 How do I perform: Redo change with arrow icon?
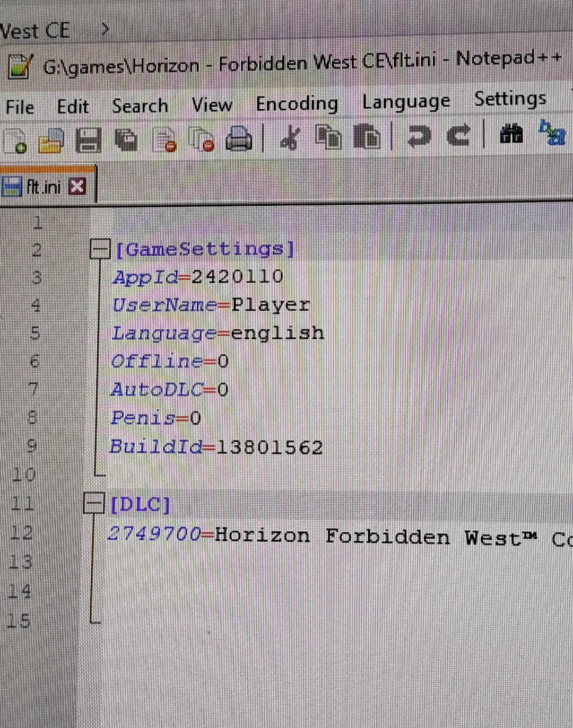(458, 135)
